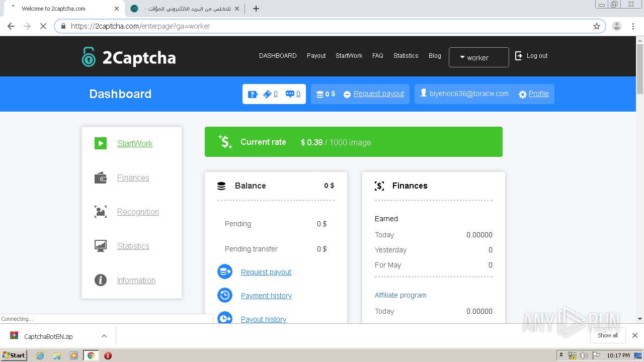Click the Statistics monitor icon in sidebar
Screen dimensions: 644x362
[101, 246]
